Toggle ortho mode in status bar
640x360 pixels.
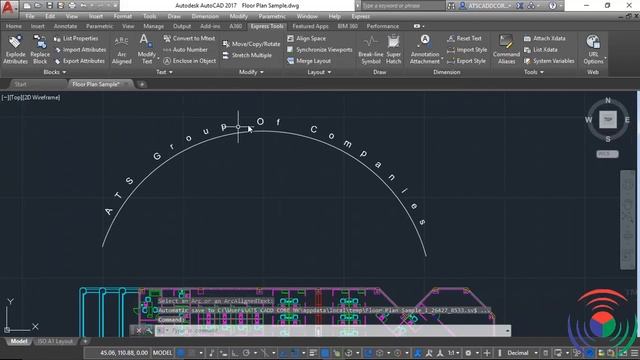point(235,353)
